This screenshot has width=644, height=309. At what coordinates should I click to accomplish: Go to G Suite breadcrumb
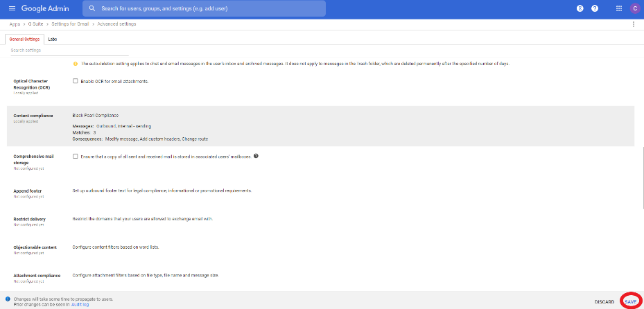pyautogui.click(x=36, y=24)
